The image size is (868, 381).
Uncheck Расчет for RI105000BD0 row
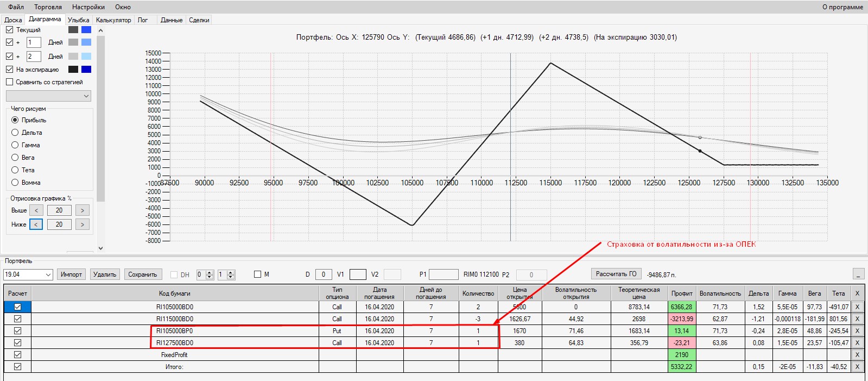17,307
